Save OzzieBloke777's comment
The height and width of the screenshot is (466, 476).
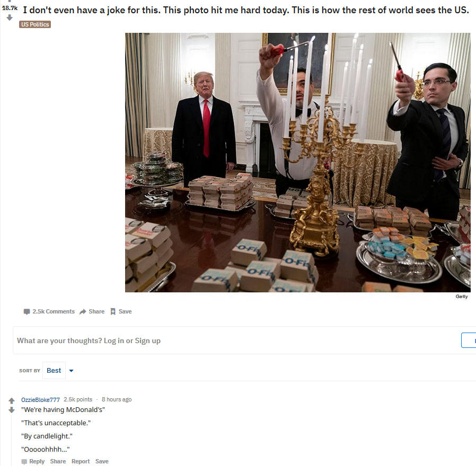pyautogui.click(x=102, y=461)
